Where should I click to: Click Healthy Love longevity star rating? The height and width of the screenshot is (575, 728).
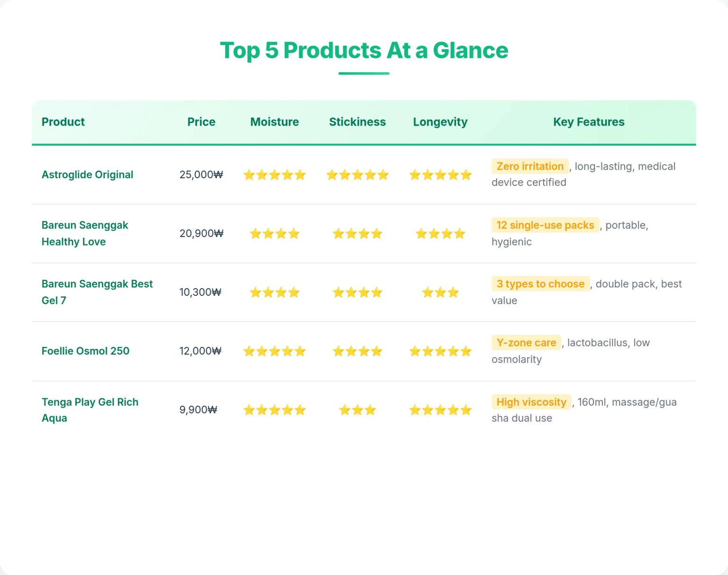click(x=440, y=234)
